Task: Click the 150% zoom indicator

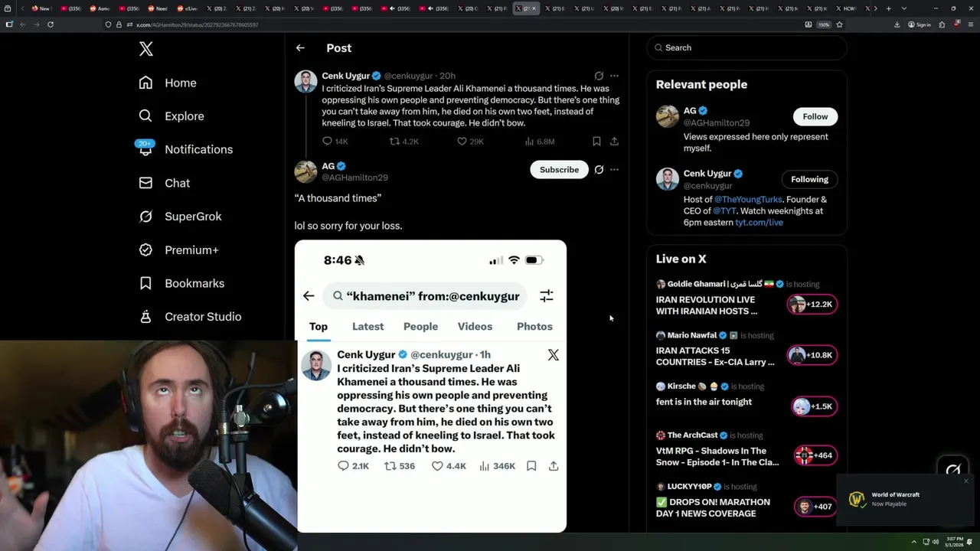Action: tap(824, 24)
